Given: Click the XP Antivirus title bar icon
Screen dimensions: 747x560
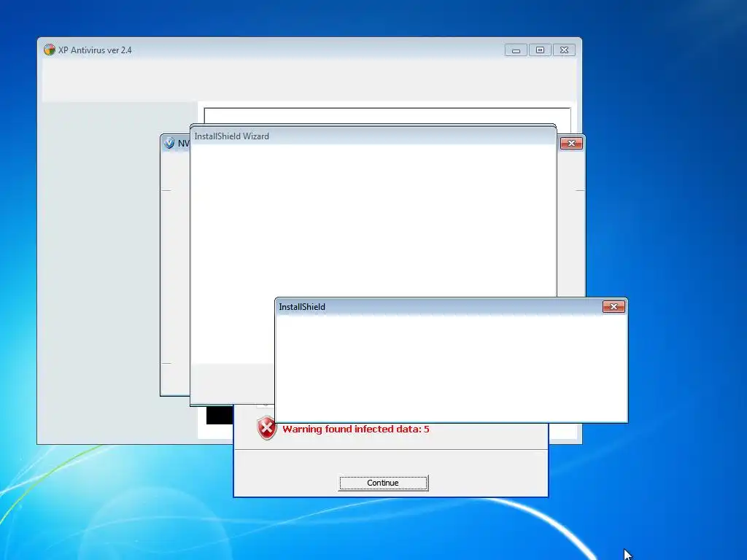Looking at the screenshot, I should [x=49, y=50].
